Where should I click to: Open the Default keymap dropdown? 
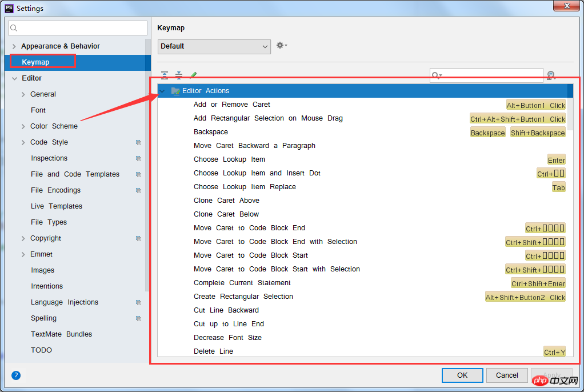pyautogui.click(x=214, y=47)
